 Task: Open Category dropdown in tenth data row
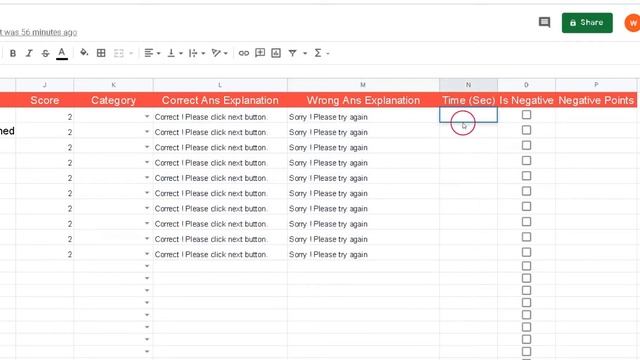[147, 254]
